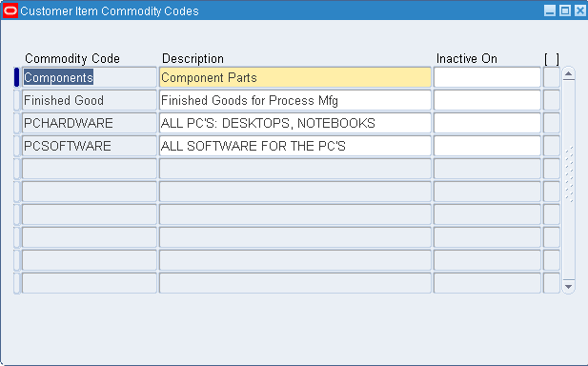Image resolution: width=588 pixels, height=366 pixels.
Task: Click the Components commodity code field
Action: click(x=90, y=77)
